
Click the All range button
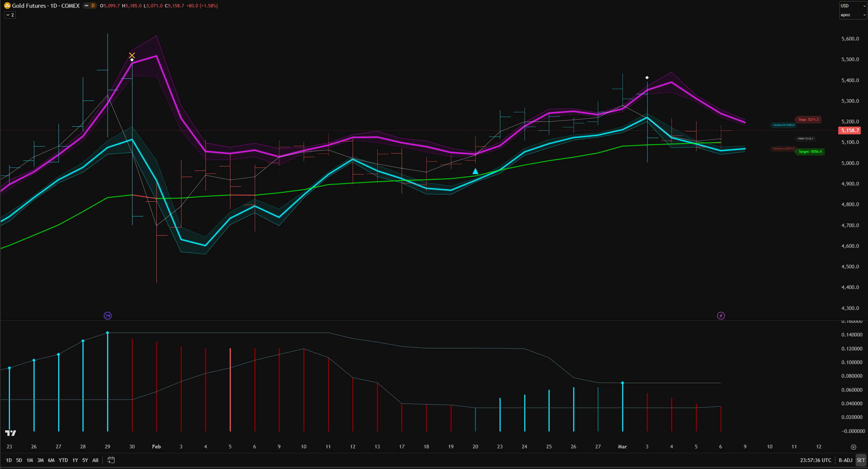95,460
